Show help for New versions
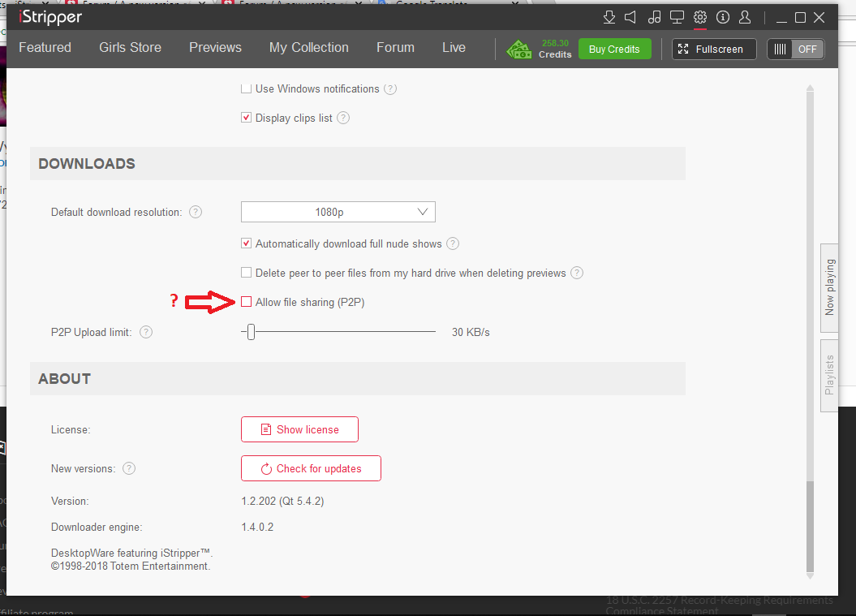Screen dimensions: 856x616 (129, 468)
